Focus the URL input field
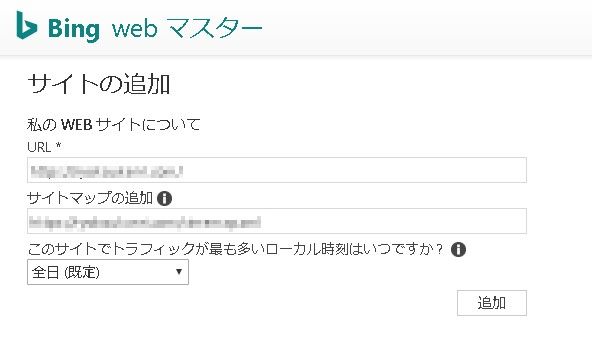This screenshot has width=592, height=360. coord(277,170)
